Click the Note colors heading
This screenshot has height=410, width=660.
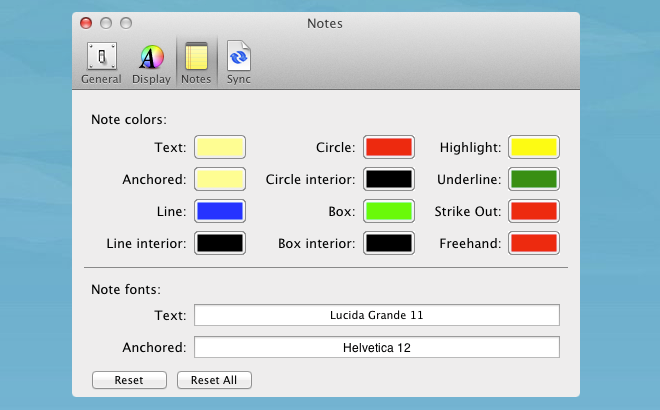coord(129,120)
